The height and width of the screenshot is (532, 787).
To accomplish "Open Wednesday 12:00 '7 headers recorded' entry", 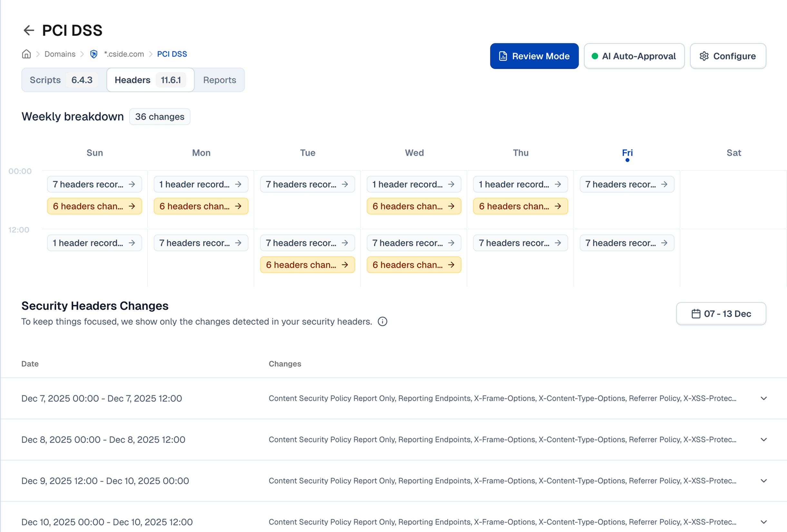I will pyautogui.click(x=414, y=243).
